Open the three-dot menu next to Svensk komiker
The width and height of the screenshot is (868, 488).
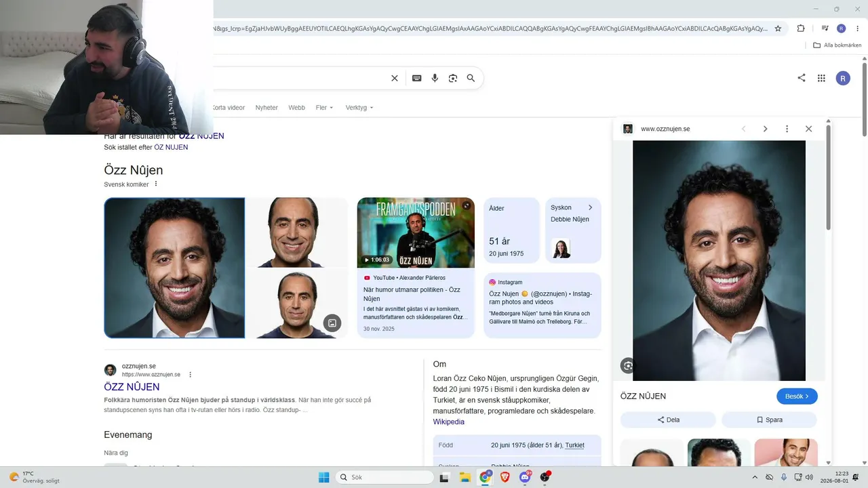[156, 184]
